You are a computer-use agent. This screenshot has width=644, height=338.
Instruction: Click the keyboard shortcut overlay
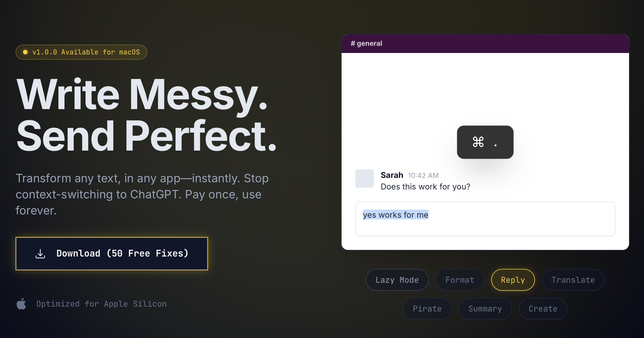tap(485, 142)
